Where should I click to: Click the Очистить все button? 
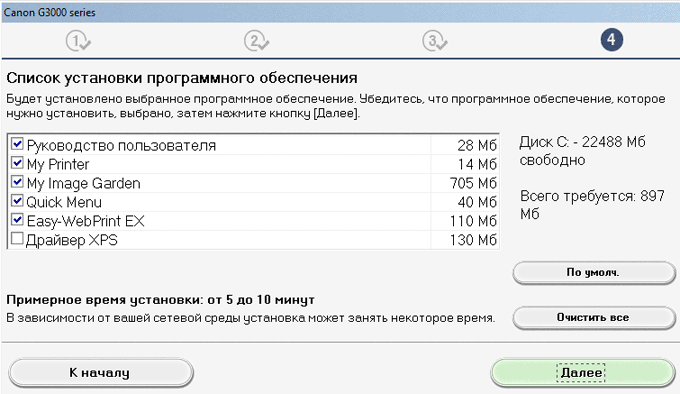[594, 318]
